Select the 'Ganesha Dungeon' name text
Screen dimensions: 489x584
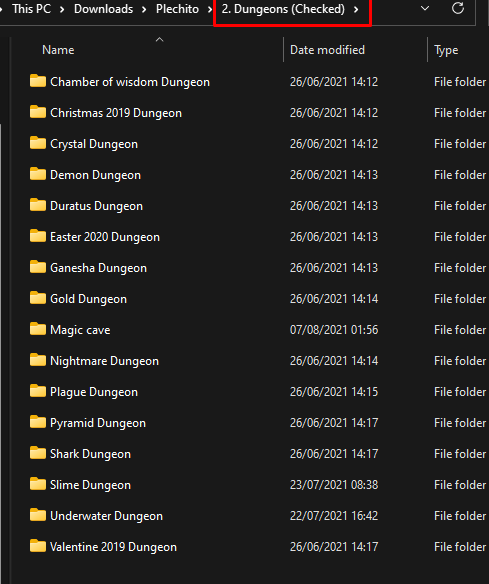point(98,268)
